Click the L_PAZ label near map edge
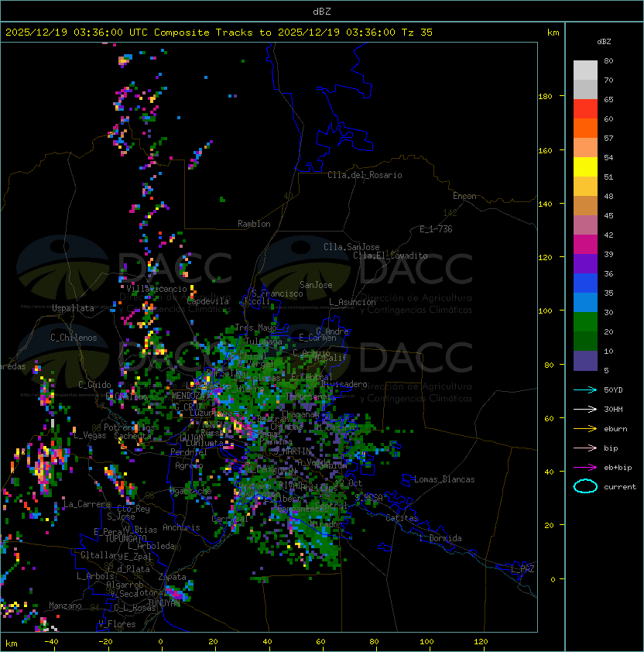The width and height of the screenshot is (644, 652). [522, 569]
